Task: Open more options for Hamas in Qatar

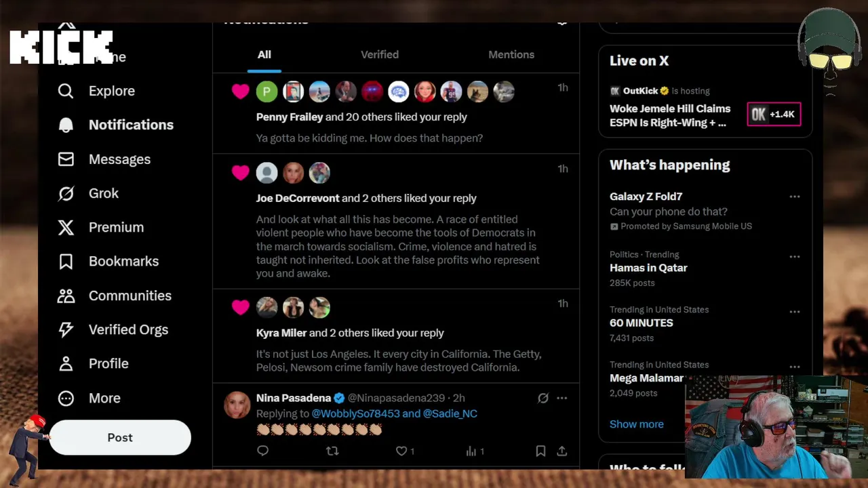Action: click(795, 257)
